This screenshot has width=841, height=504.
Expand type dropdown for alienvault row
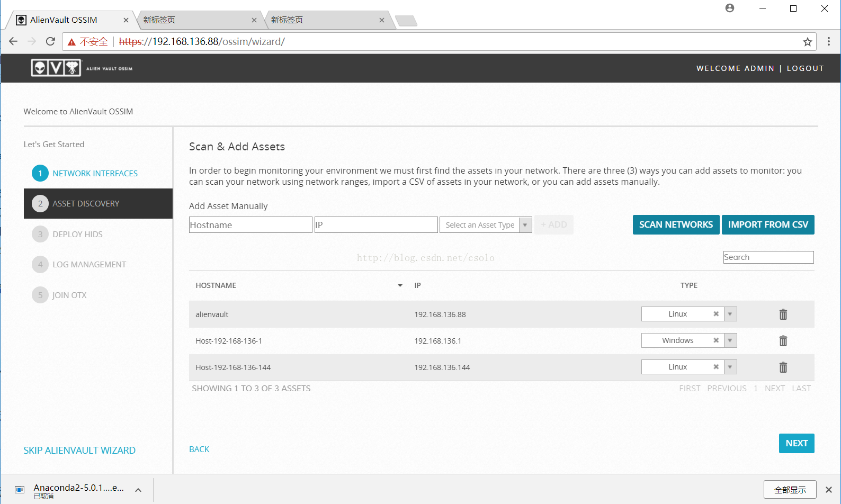point(730,314)
